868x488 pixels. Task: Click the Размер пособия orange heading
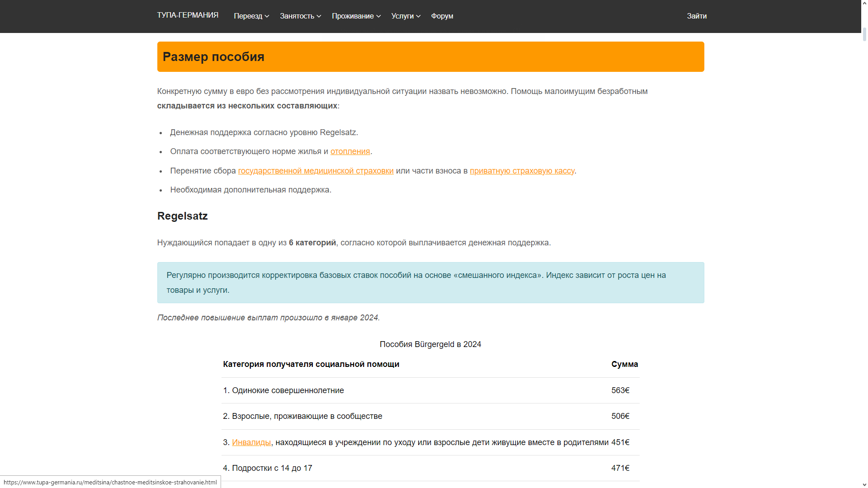pyautogui.click(x=213, y=57)
